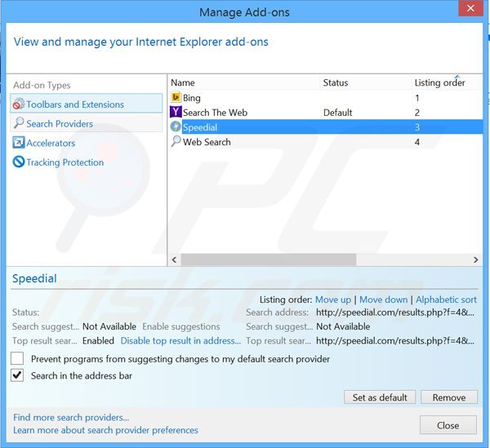Click the Tracking Protection blocked icon

click(x=19, y=162)
